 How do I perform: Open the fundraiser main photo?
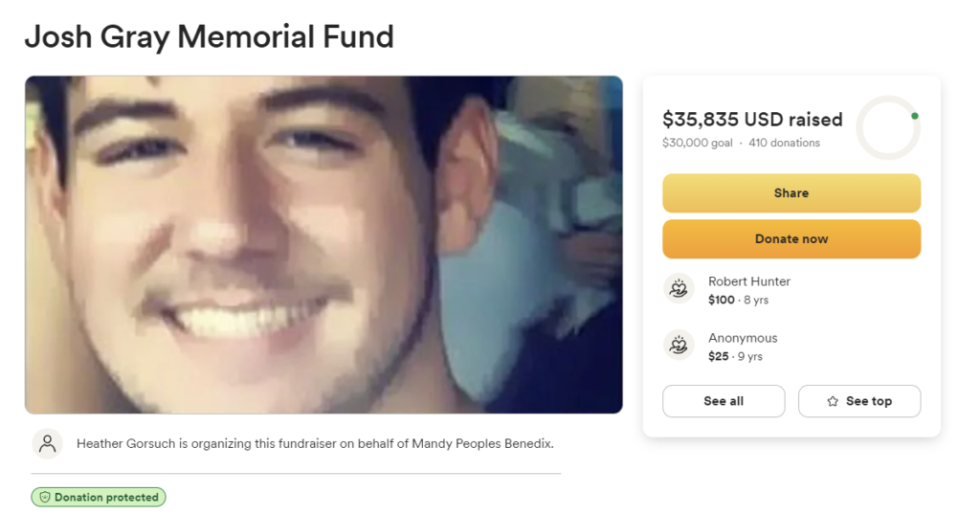[323, 244]
